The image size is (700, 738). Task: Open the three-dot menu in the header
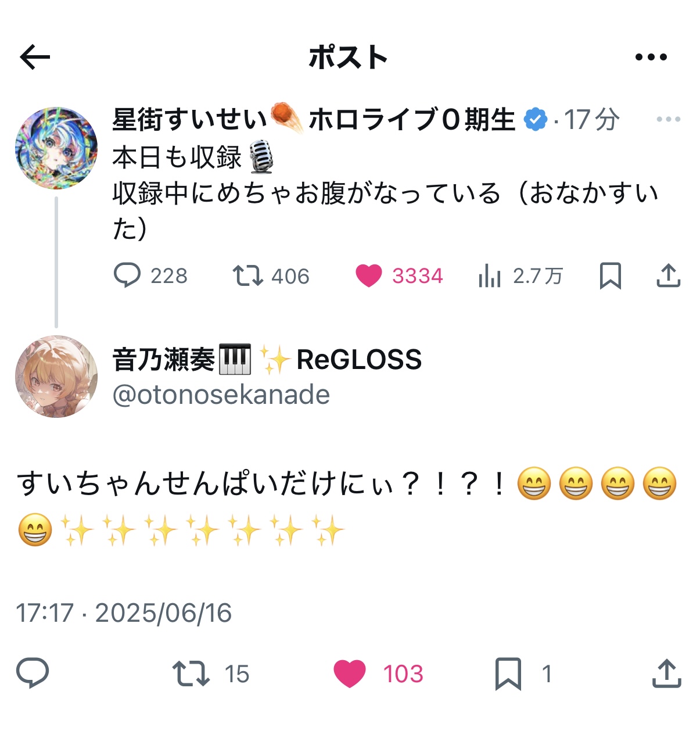click(651, 57)
